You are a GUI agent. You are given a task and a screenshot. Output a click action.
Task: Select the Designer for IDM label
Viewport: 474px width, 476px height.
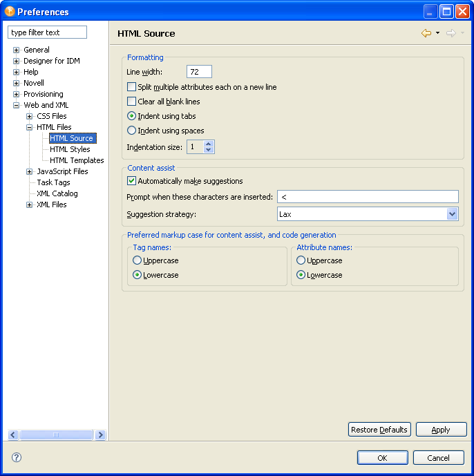click(52, 61)
